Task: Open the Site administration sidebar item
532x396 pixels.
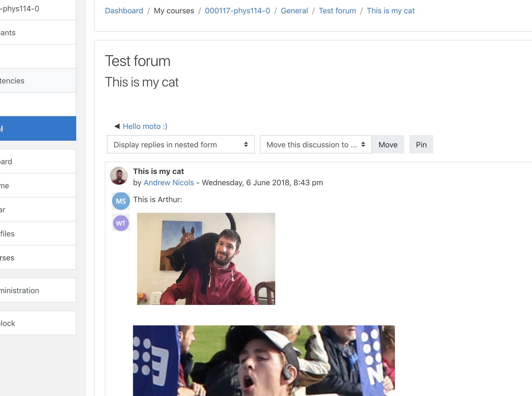Action: click(x=38, y=290)
